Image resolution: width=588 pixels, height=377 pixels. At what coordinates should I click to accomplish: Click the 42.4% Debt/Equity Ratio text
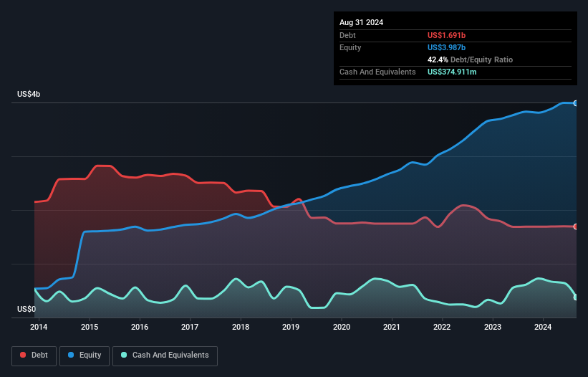click(x=470, y=59)
